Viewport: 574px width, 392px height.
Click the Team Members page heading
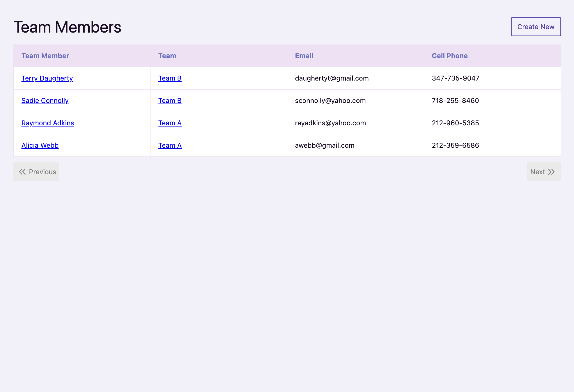click(67, 27)
